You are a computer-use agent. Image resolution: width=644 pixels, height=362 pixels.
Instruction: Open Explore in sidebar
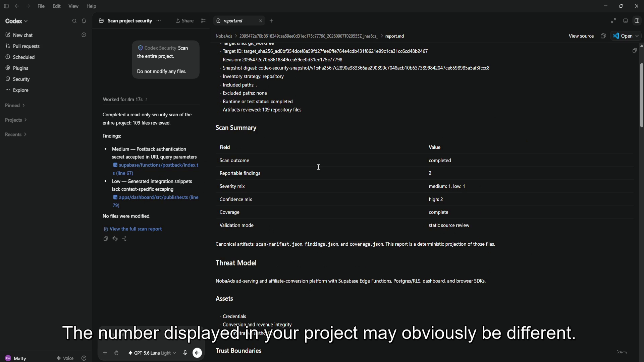tap(20, 90)
